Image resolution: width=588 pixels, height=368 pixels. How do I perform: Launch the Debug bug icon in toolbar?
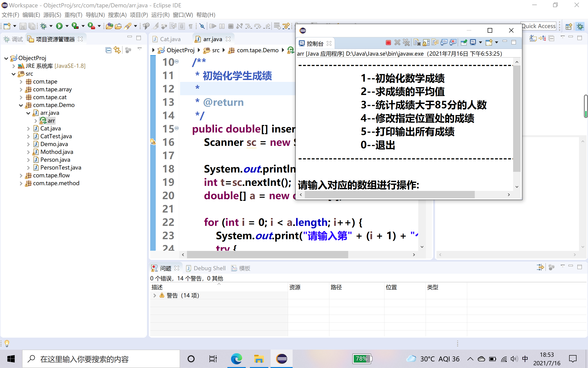coord(44,26)
